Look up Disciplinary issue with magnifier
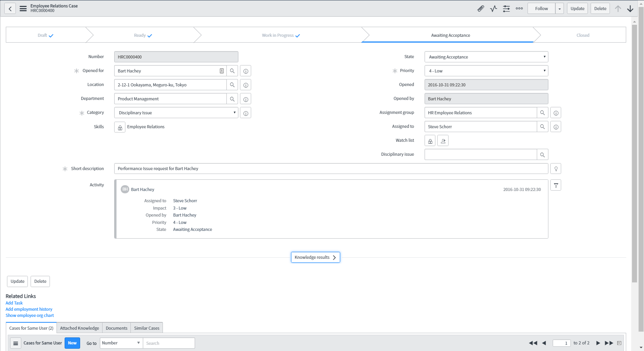This screenshot has height=351, width=644. (x=543, y=155)
